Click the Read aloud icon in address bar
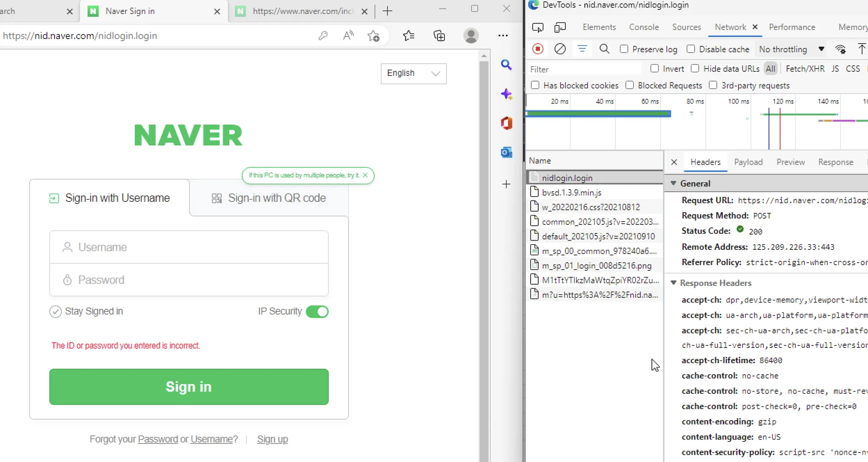The image size is (868, 462). (348, 36)
